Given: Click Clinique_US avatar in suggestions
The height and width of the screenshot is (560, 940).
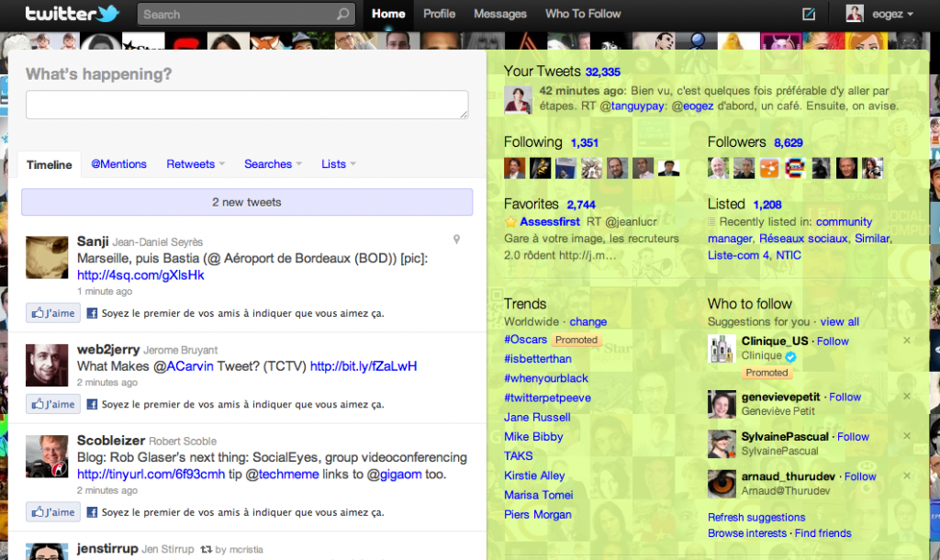Looking at the screenshot, I should pos(722,349).
